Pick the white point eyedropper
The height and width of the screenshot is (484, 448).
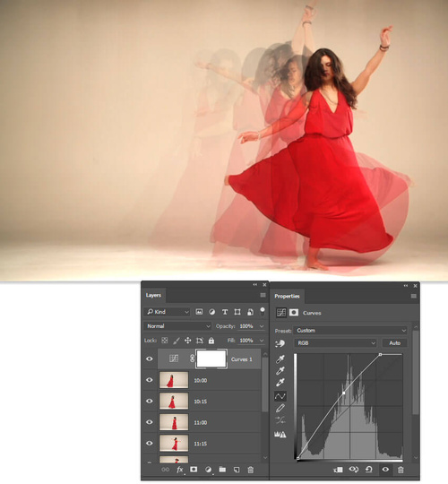pyautogui.click(x=280, y=383)
